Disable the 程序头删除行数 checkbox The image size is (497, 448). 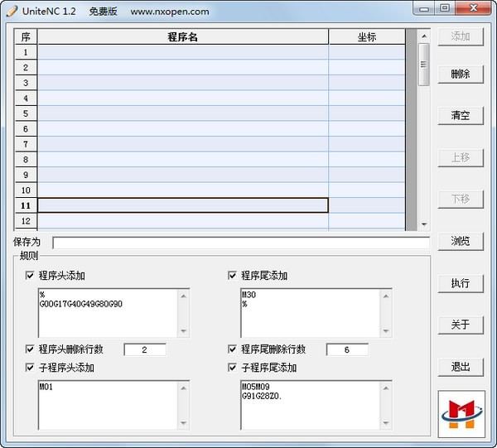coord(30,349)
